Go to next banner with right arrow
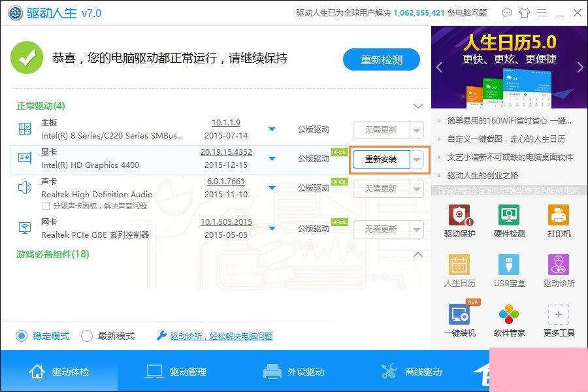Viewport: 588px width, 392px height. point(580,67)
